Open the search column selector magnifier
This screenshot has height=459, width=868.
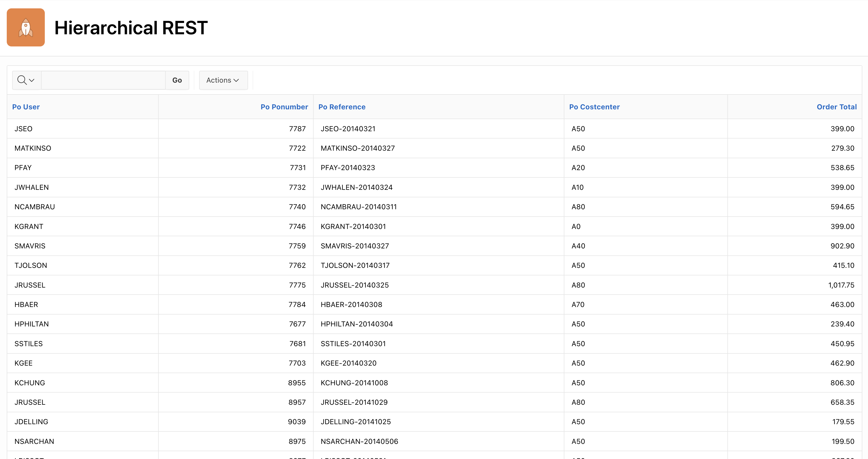pyautogui.click(x=26, y=80)
